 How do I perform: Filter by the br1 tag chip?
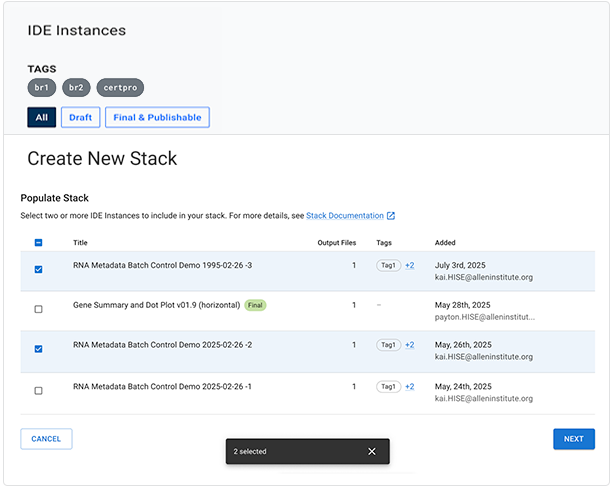[42, 88]
